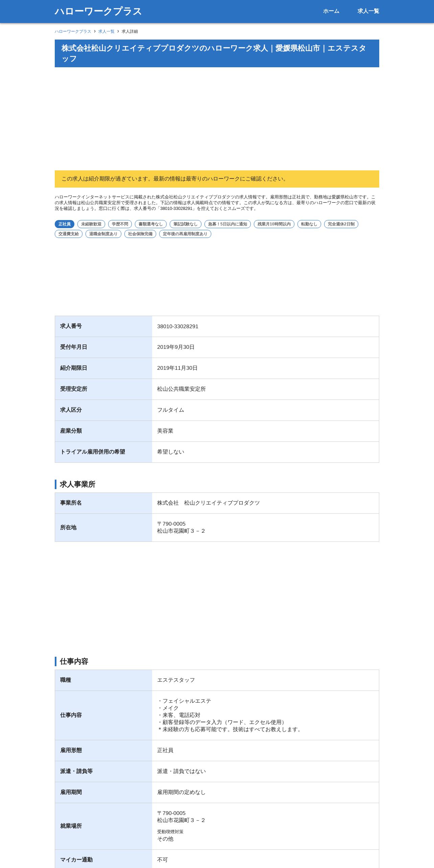Click 求人事業所 section heading
Screen dimensions: 434x868
(x=77, y=484)
